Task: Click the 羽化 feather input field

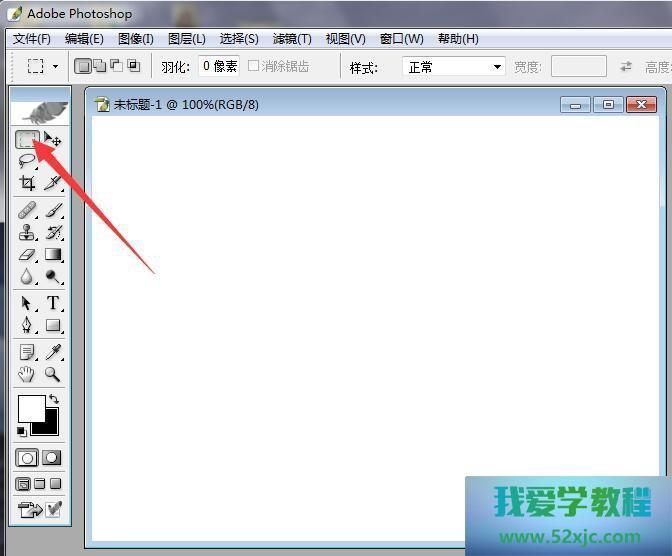Action: [x=218, y=66]
